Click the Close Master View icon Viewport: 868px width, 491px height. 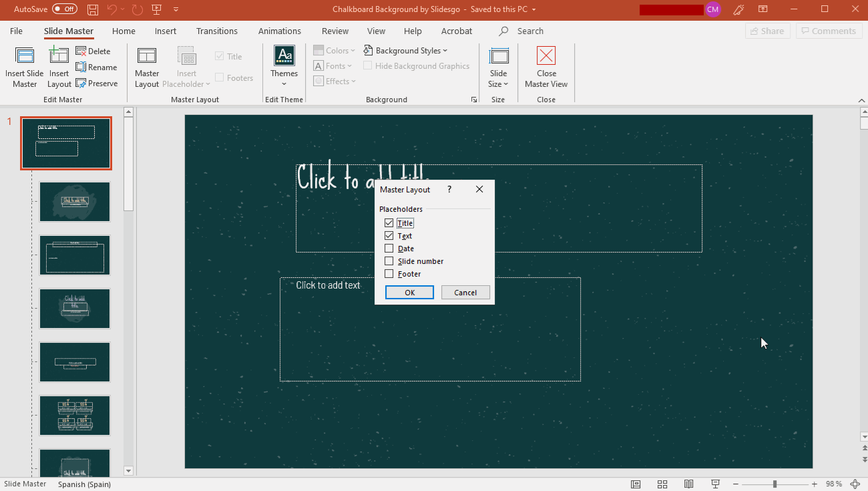[546, 57]
